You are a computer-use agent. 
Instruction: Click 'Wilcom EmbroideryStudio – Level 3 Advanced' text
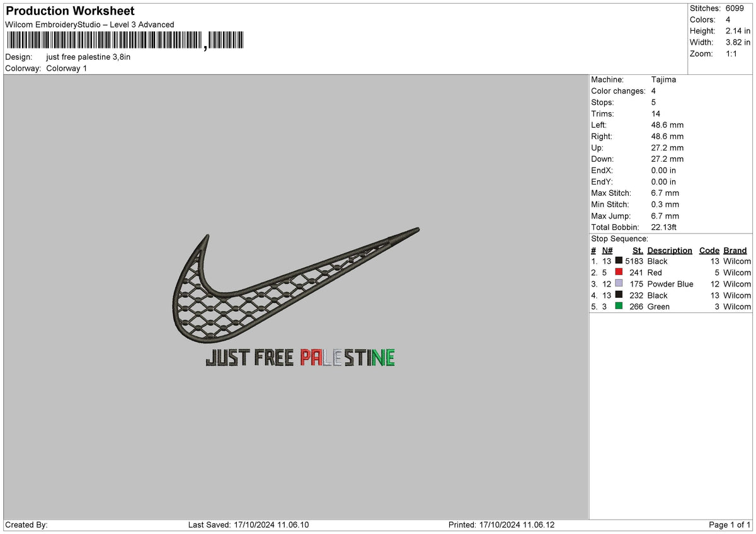point(89,25)
